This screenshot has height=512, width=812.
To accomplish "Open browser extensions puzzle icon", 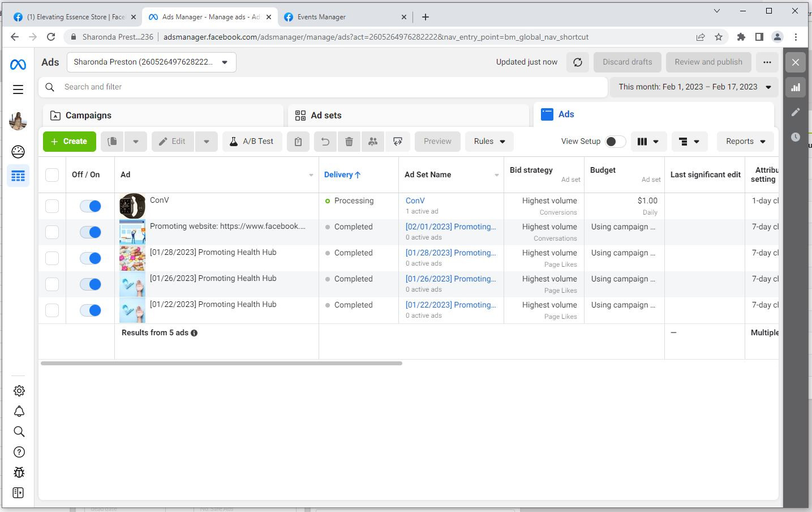I will pos(741,37).
